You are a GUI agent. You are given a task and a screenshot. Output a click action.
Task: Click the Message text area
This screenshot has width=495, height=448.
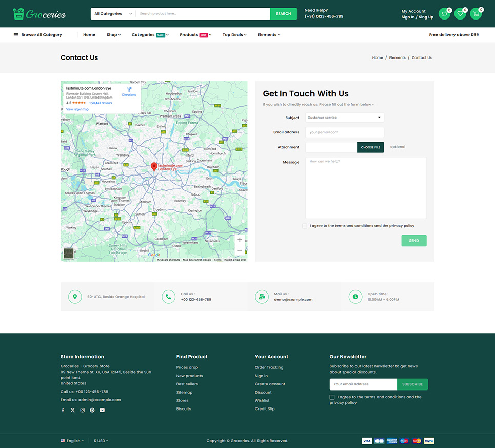click(x=366, y=188)
